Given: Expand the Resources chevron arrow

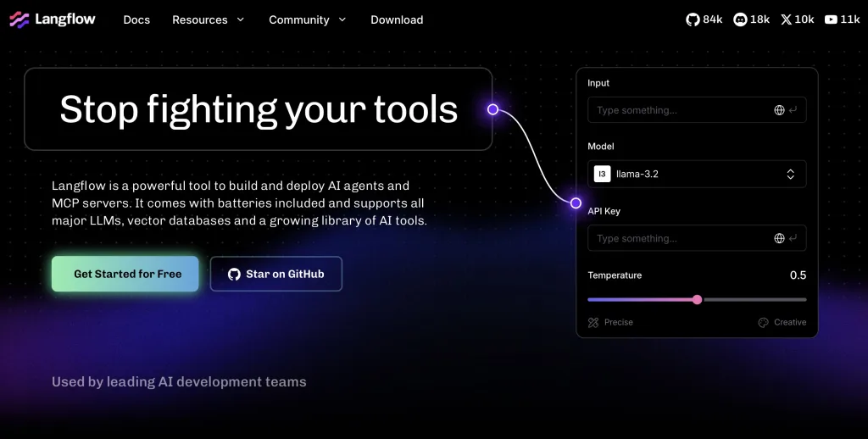Looking at the screenshot, I should pyautogui.click(x=240, y=19).
